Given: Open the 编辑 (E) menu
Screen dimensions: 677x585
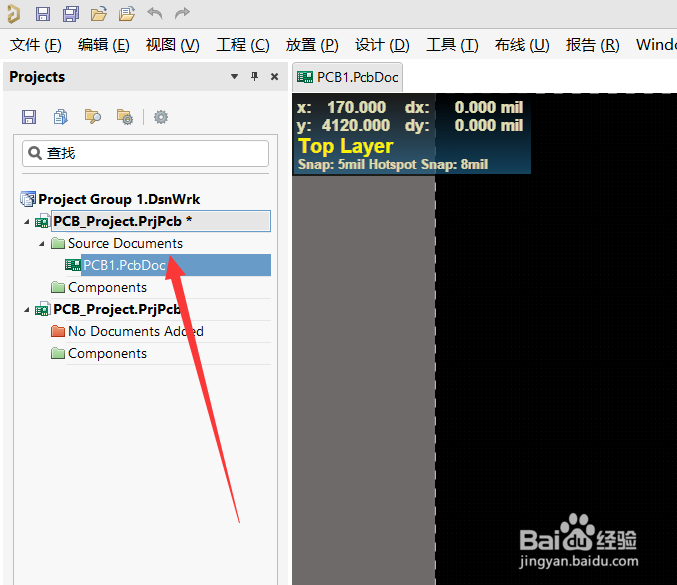Looking at the screenshot, I should 104,45.
